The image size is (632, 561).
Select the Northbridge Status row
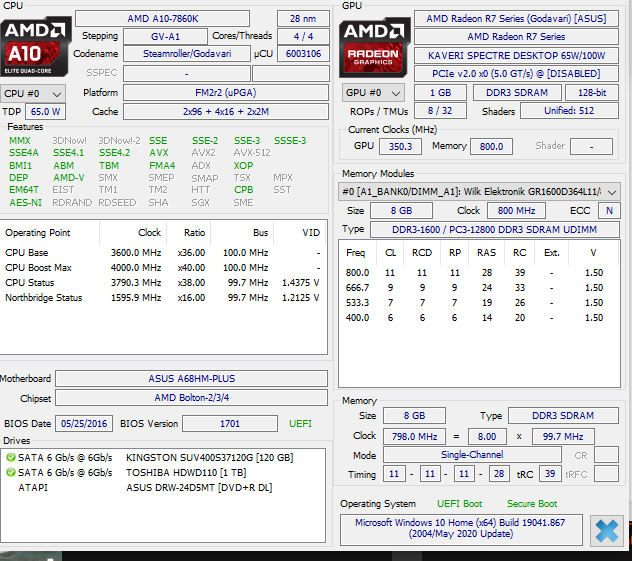163,298
